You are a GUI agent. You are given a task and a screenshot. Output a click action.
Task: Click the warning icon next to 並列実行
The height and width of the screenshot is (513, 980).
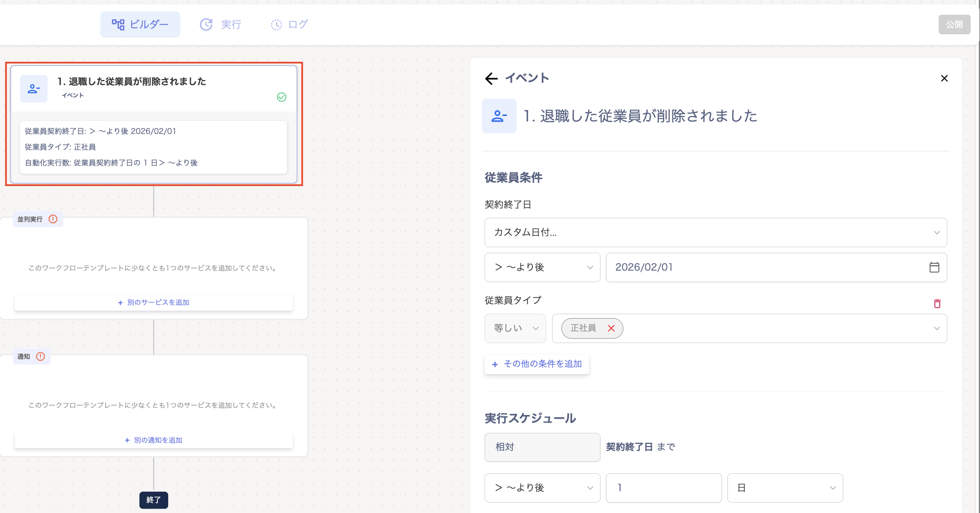53,219
